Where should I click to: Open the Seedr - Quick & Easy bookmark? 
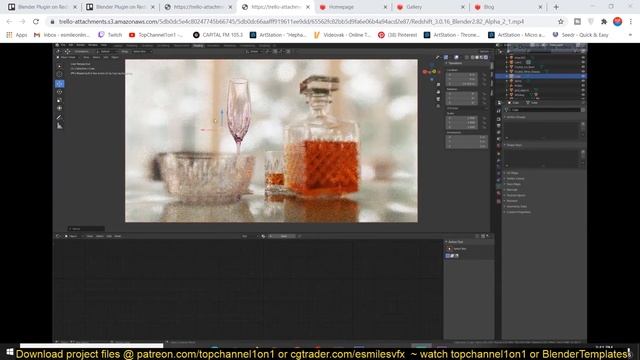[x=580, y=35]
